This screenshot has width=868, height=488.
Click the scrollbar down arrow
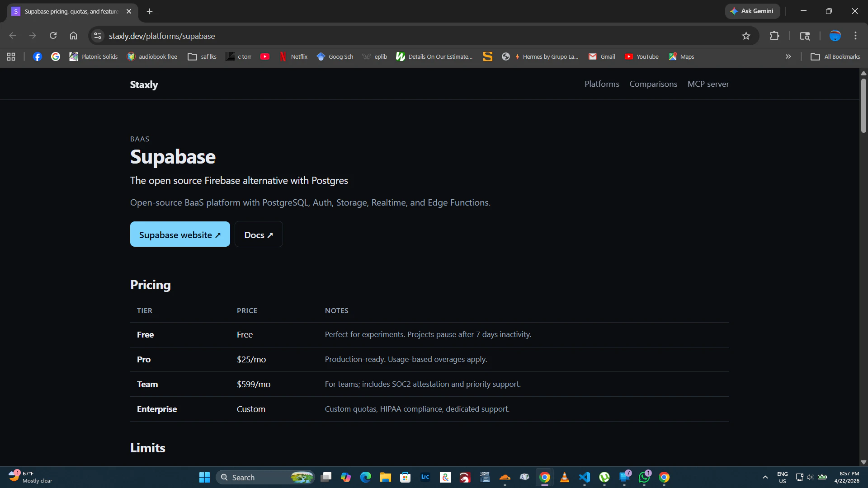coord(863,462)
